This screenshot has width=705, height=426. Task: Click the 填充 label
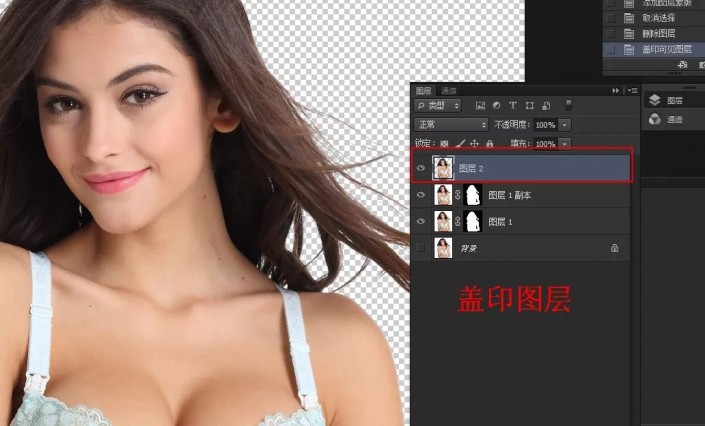(519, 144)
